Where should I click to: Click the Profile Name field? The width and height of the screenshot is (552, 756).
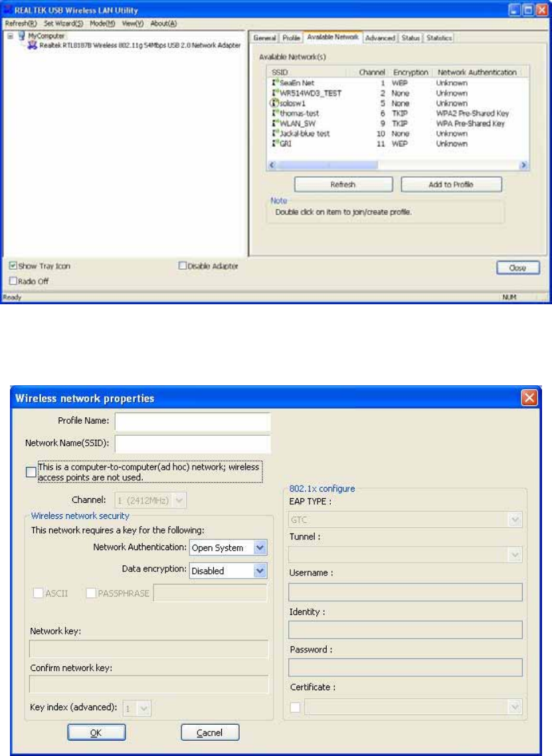pos(193,421)
